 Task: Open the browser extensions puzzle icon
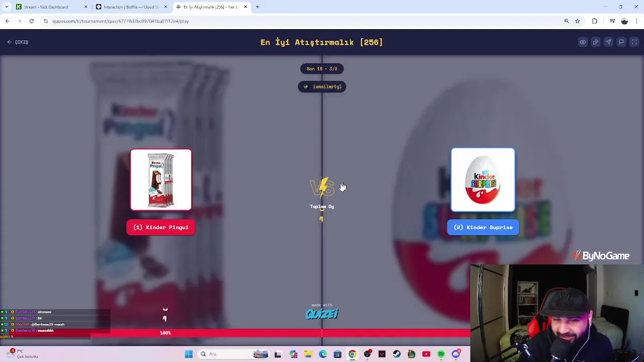(x=595, y=21)
